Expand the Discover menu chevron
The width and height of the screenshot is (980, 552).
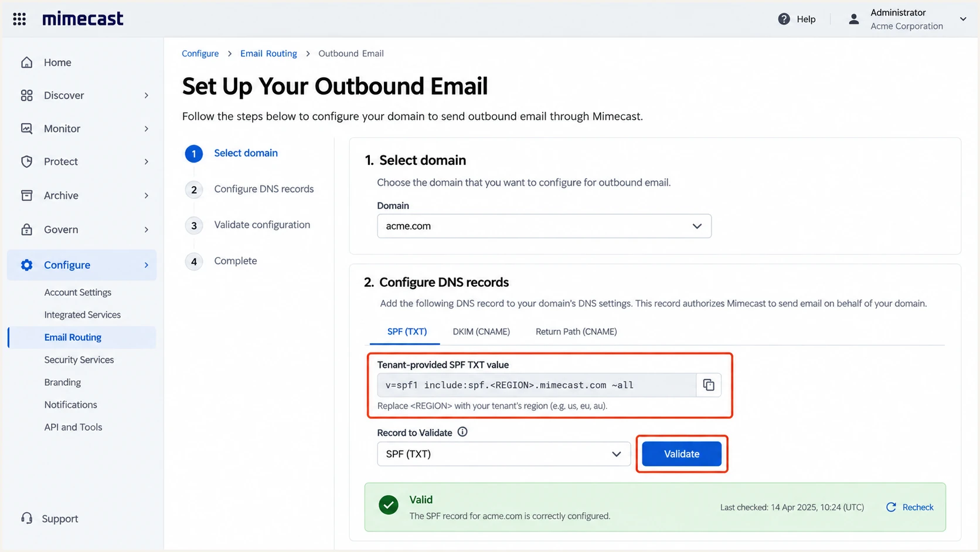pyautogui.click(x=146, y=95)
